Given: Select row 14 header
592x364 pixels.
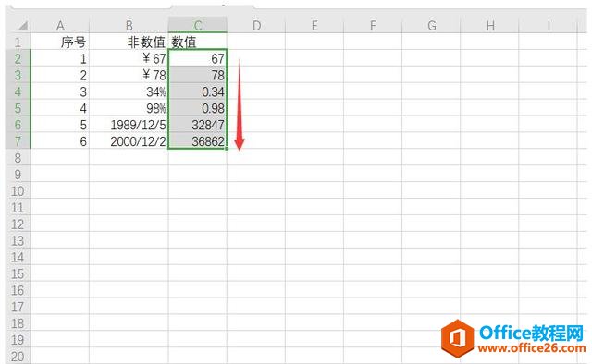Looking at the screenshot, I should [18, 257].
